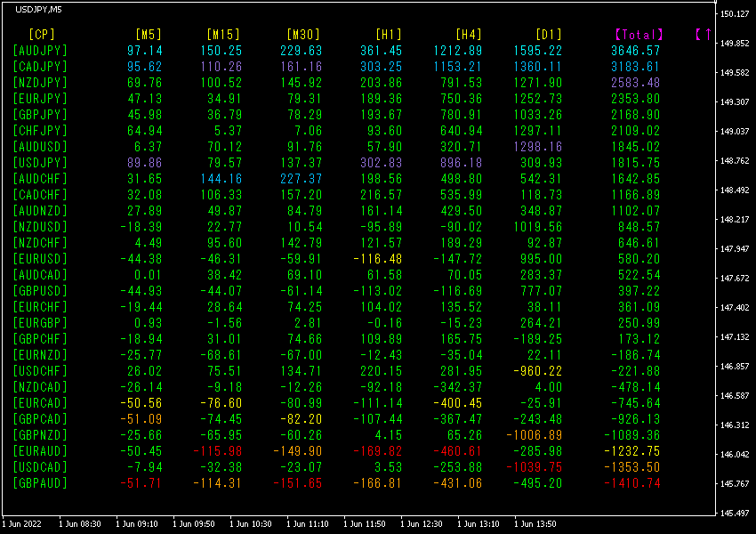Click the [EURGBP] row label
The width and height of the screenshot is (756, 534).
tap(40, 323)
